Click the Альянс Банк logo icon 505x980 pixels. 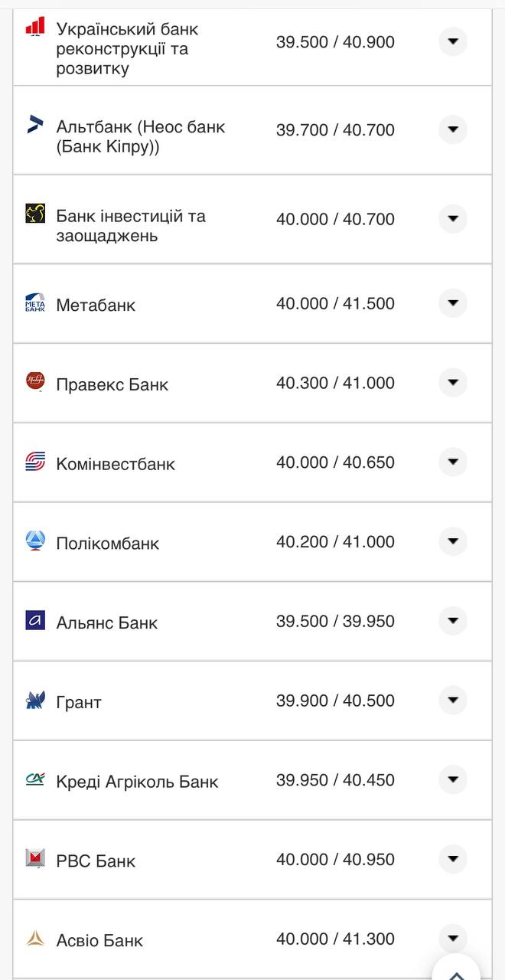35,621
